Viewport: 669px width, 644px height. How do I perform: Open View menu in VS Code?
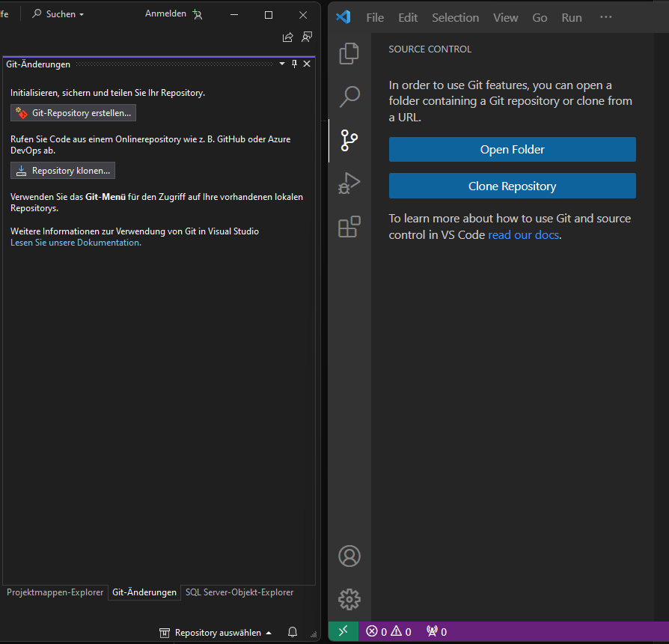click(x=506, y=17)
